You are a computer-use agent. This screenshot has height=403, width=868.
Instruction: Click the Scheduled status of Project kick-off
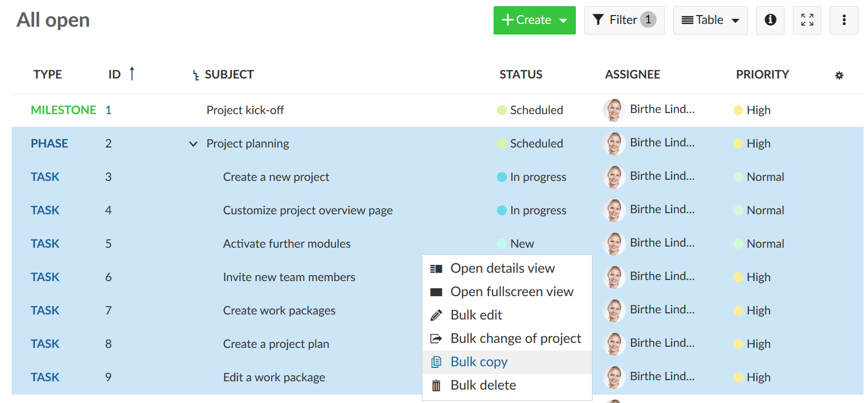(536, 110)
